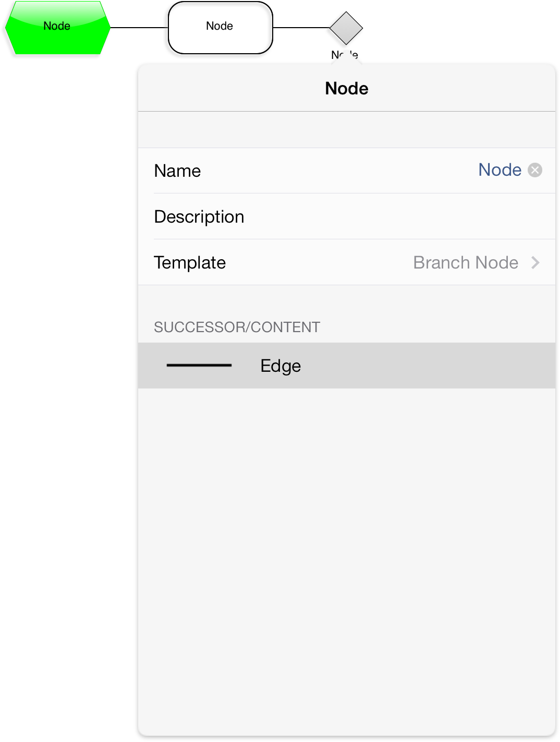Tap the line preview icon beside Edge
This screenshot has width=560, height=742.
pyautogui.click(x=199, y=366)
